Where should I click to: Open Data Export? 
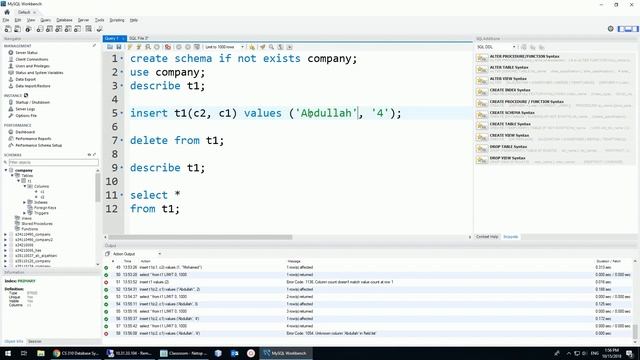pyautogui.click(x=25, y=79)
